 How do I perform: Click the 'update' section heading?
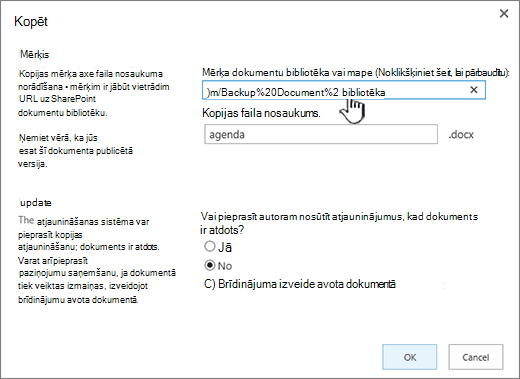(36, 203)
